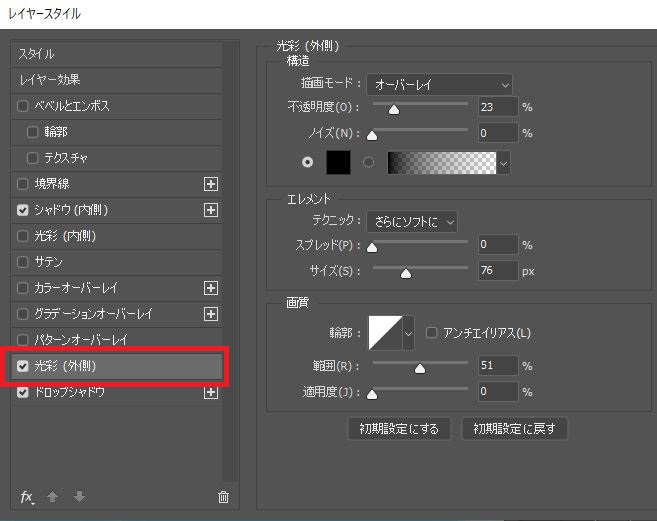Enable the パターンオーバーレイ checkbox
The width and height of the screenshot is (657, 521).
(23, 340)
